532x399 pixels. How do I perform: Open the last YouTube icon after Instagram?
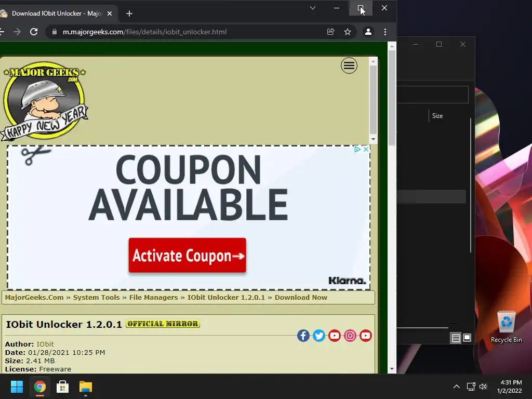tap(365, 336)
